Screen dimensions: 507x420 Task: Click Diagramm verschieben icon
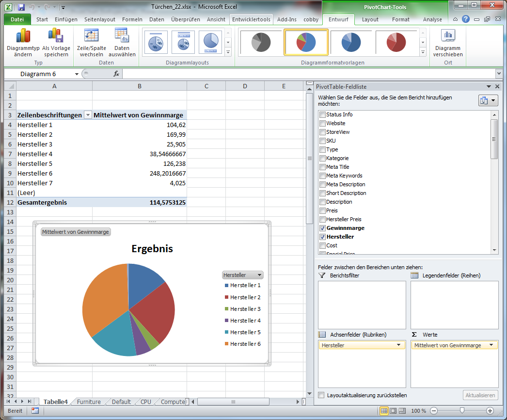(x=448, y=43)
